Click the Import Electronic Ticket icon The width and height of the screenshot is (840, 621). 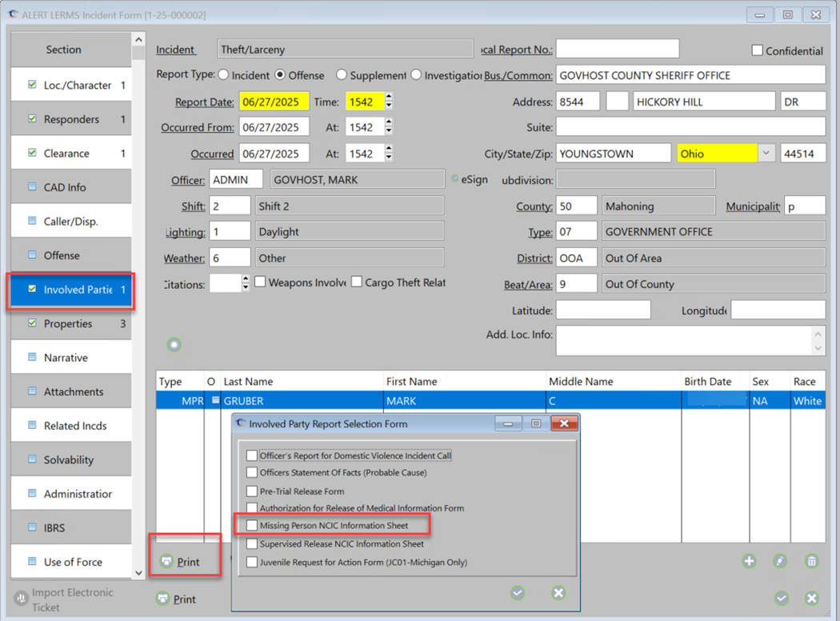coord(22,599)
